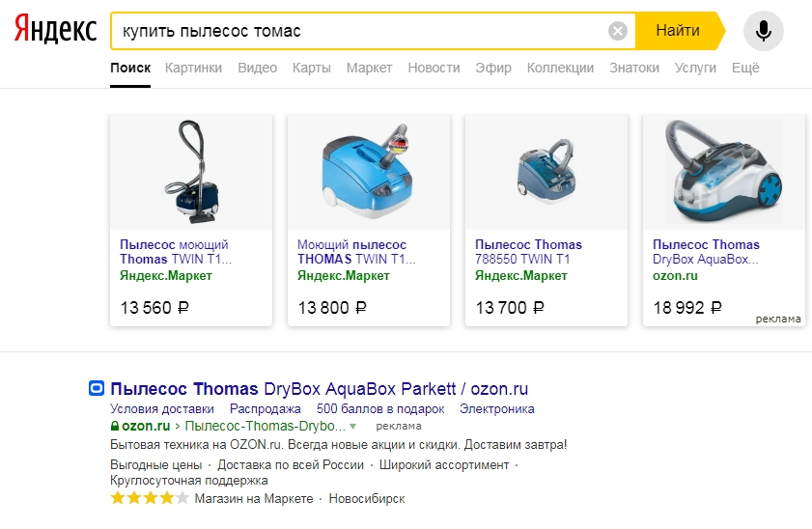The width and height of the screenshot is (812, 529).
Task: Open the Условия доставки sitelink
Action: (162, 408)
